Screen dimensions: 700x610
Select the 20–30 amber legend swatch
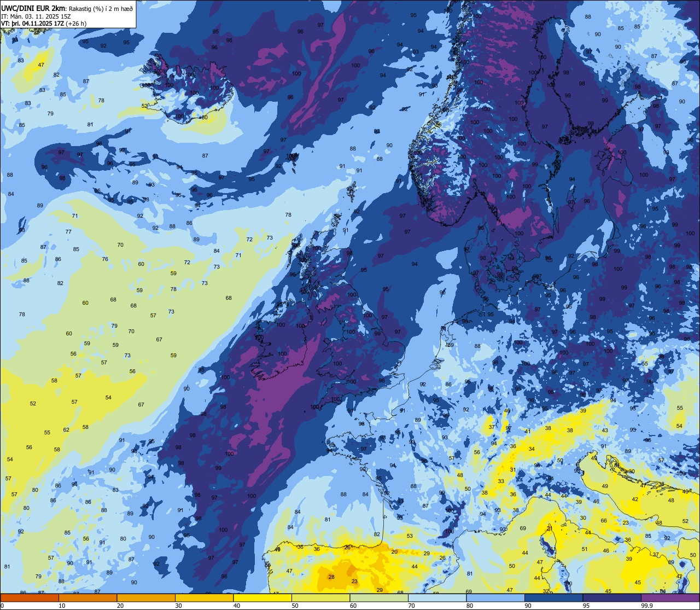click(x=146, y=597)
